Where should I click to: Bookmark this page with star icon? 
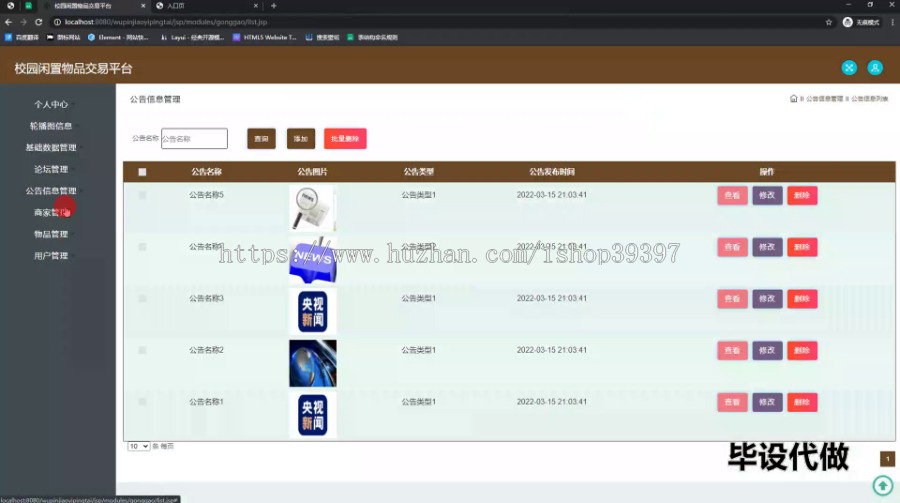point(828,22)
